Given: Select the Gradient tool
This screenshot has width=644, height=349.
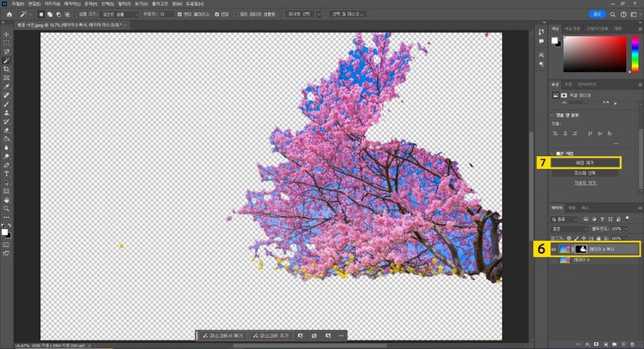Looking at the screenshot, I should pos(6,139).
